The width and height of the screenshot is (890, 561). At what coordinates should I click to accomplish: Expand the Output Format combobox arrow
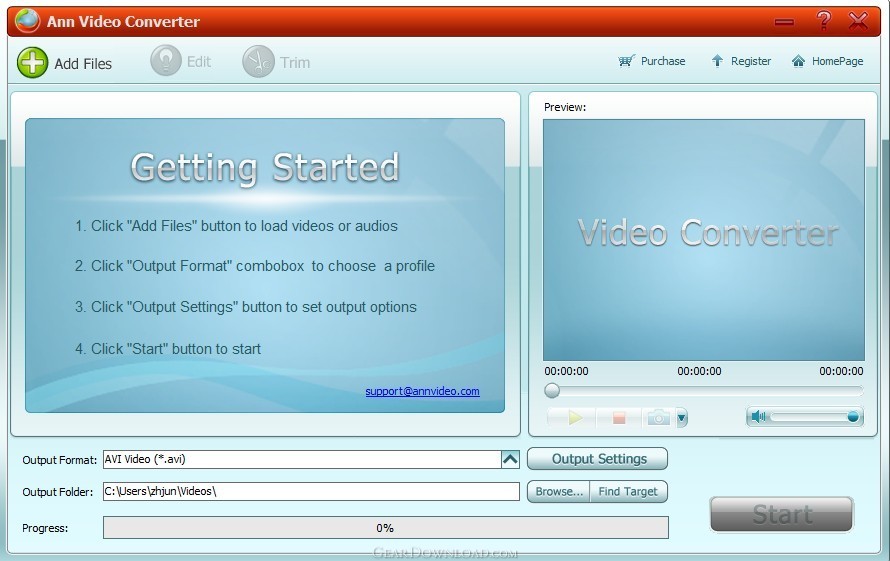[510, 459]
